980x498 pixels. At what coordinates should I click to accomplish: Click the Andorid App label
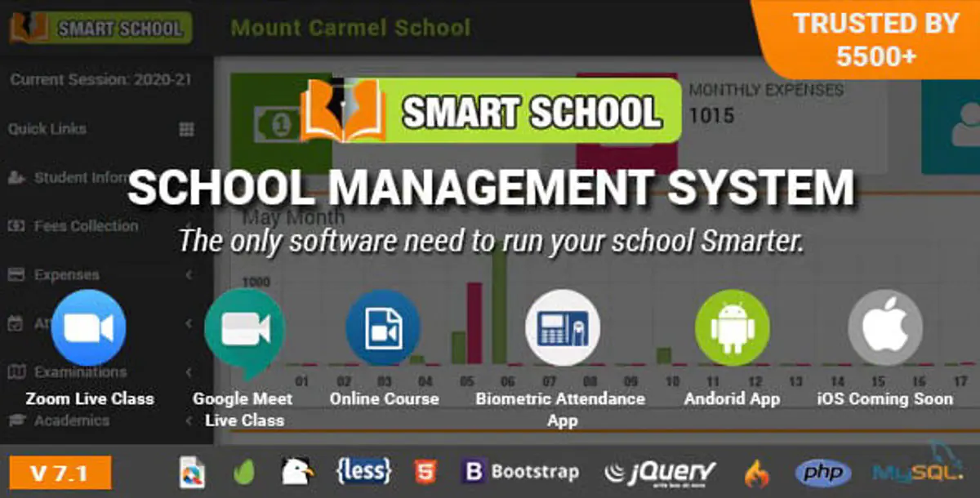click(x=732, y=399)
